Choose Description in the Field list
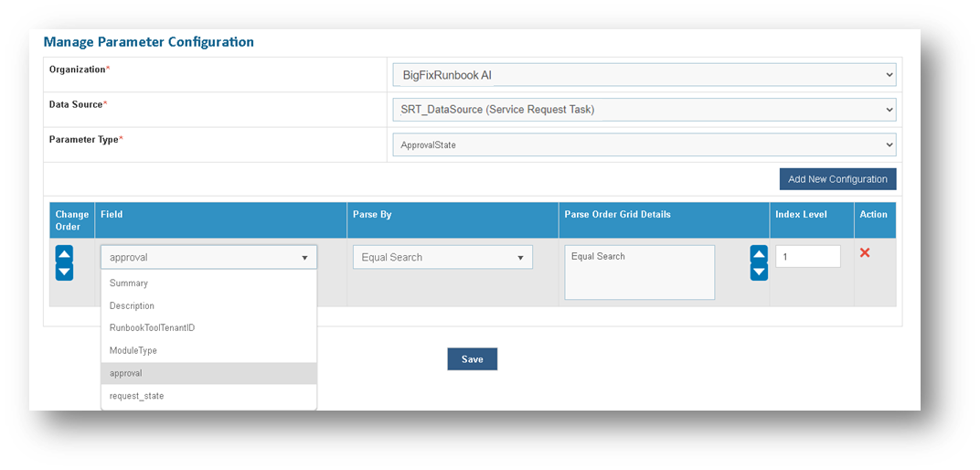This screenshot has height=470, width=980. tap(132, 306)
